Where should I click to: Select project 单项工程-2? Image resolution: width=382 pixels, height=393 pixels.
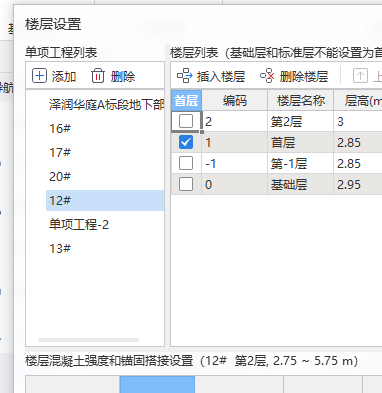(x=105, y=224)
